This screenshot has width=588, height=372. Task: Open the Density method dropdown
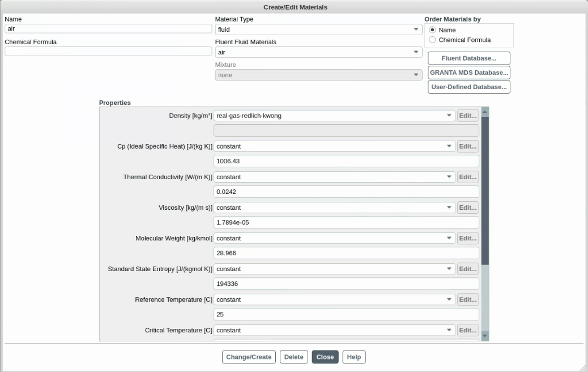334,116
